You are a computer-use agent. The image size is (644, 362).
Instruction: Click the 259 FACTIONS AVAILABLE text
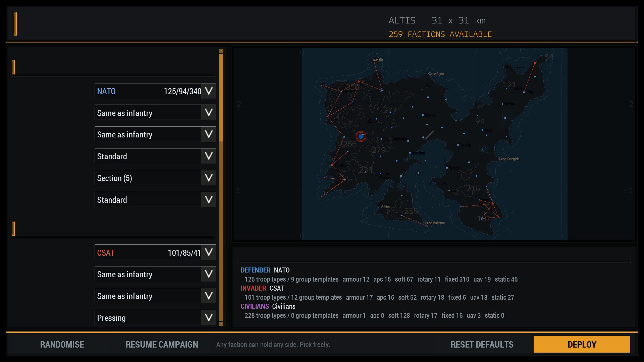coord(440,34)
